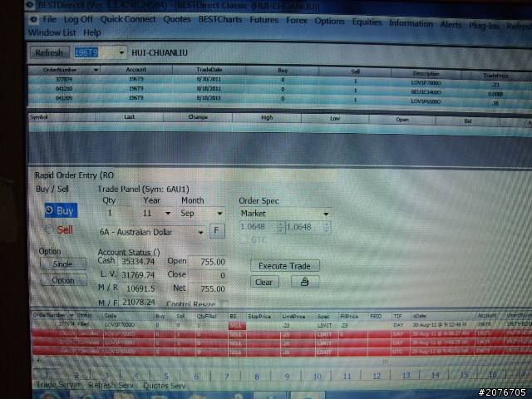Click description LOV1P70000 in the trades table
The image size is (532, 399).
tap(426, 83)
